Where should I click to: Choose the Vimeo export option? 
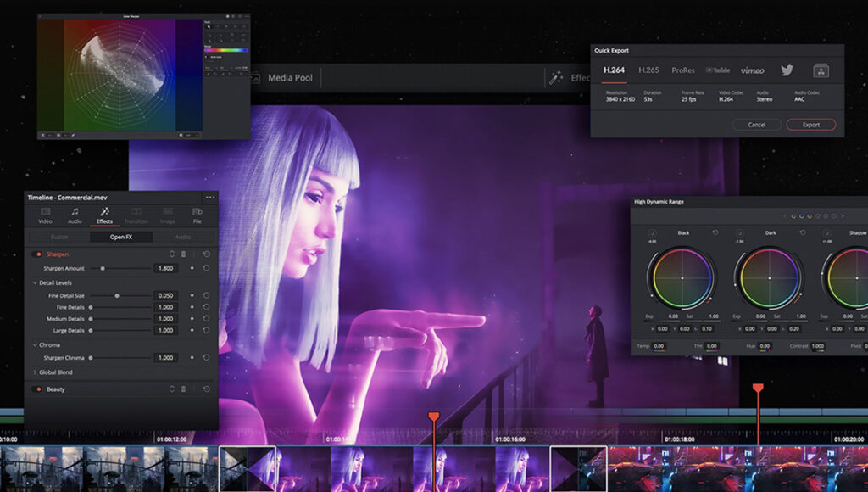[753, 70]
